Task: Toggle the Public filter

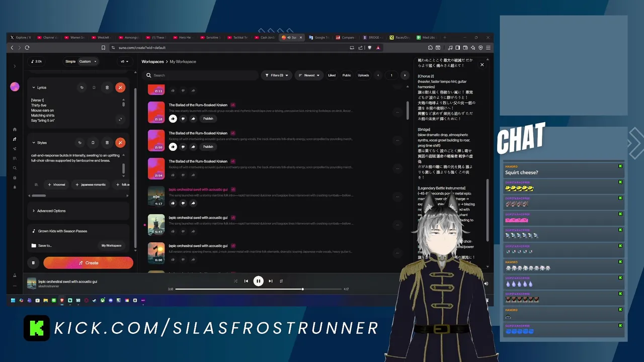Action: click(347, 75)
